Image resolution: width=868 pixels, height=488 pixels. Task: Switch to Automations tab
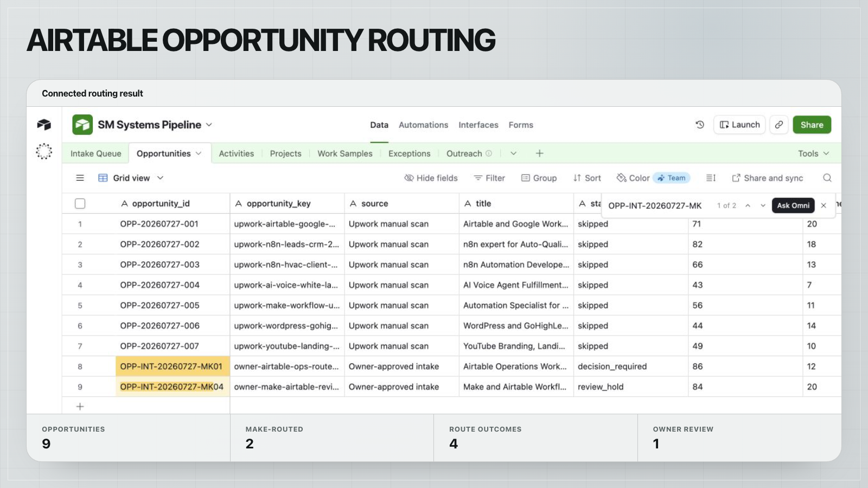pyautogui.click(x=423, y=125)
